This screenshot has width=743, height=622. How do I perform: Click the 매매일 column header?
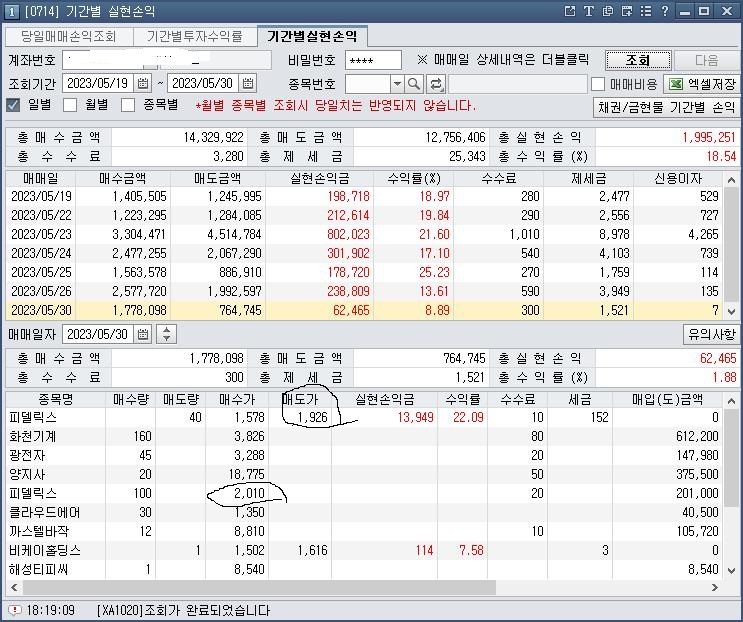click(x=41, y=178)
